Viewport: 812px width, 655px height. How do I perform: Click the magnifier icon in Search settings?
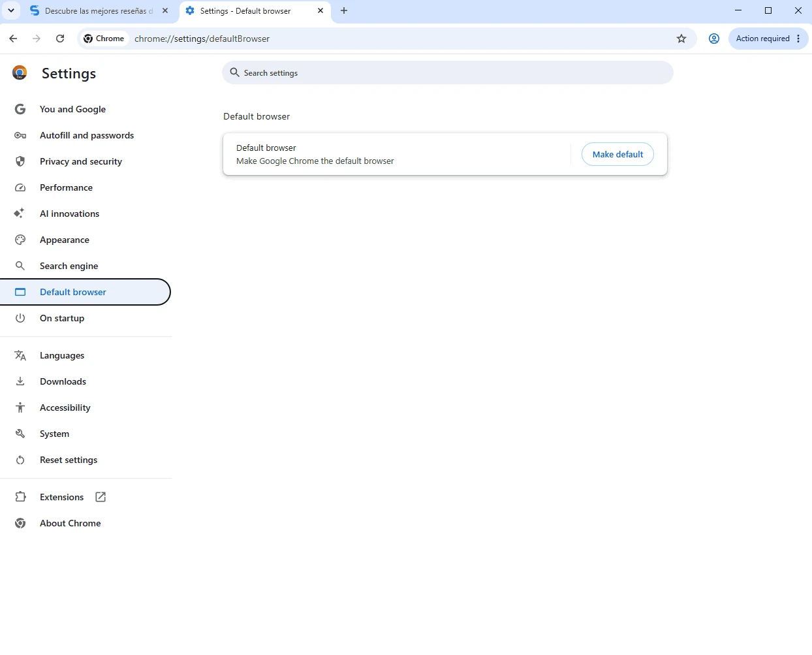(x=235, y=72)
